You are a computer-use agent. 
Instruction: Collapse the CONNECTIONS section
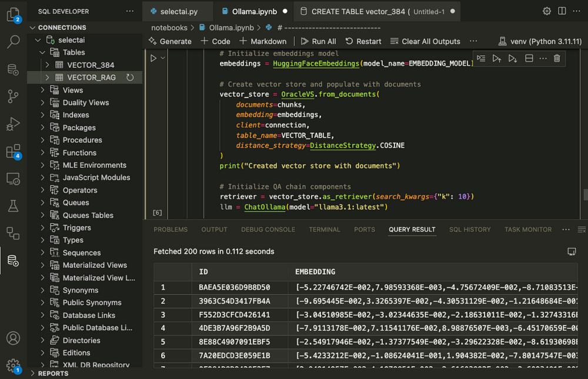pyautogui.click(x=32, y=28)
